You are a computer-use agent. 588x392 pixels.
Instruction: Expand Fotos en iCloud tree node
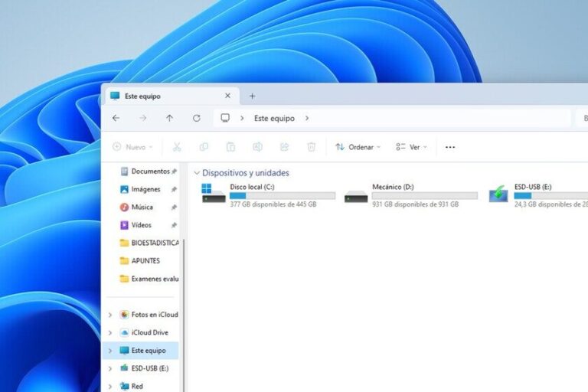(x=110, y=315)
